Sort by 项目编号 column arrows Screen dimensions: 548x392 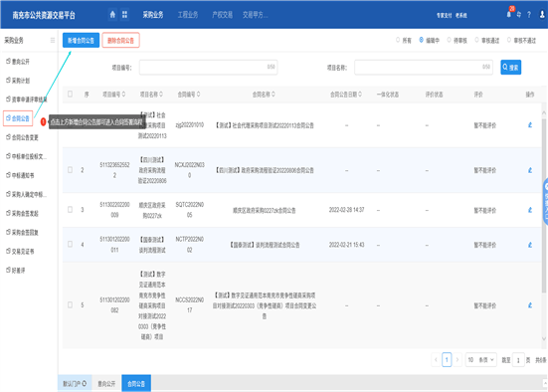124,95
